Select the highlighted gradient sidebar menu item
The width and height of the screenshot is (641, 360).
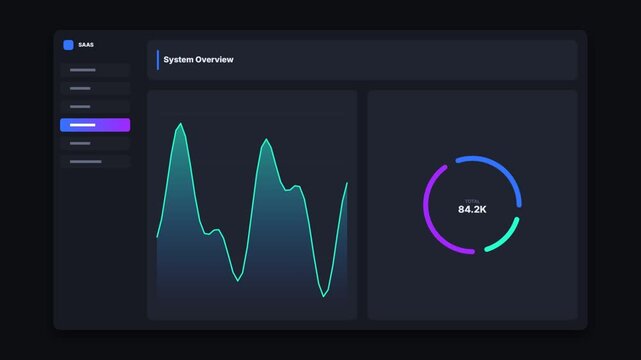[x=95, y=125]
